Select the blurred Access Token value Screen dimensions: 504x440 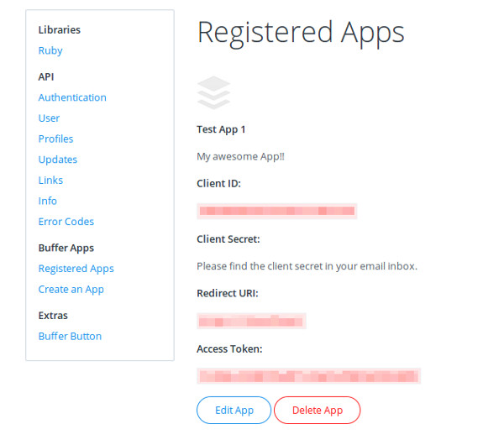click(x=308, y=376)
